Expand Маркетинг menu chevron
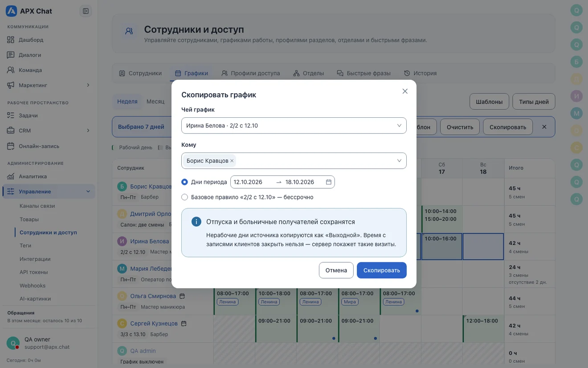588x368 pixels. tap(88, 85)
